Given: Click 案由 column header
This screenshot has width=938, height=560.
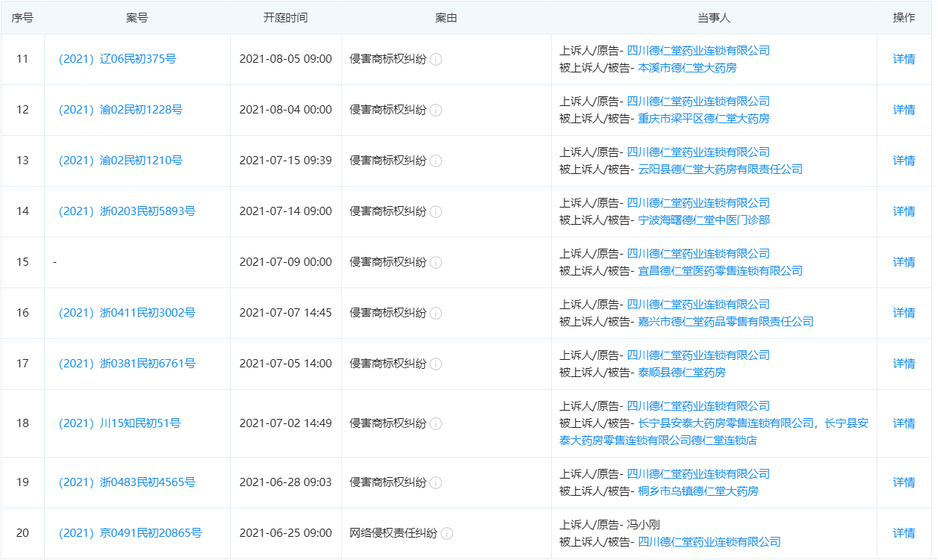Looking at the screenshot, I should click(x=446, y=18).
